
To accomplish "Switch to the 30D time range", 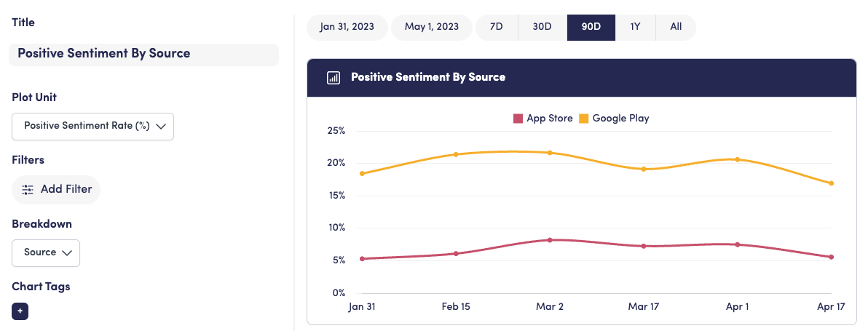I will pos(542,27).
